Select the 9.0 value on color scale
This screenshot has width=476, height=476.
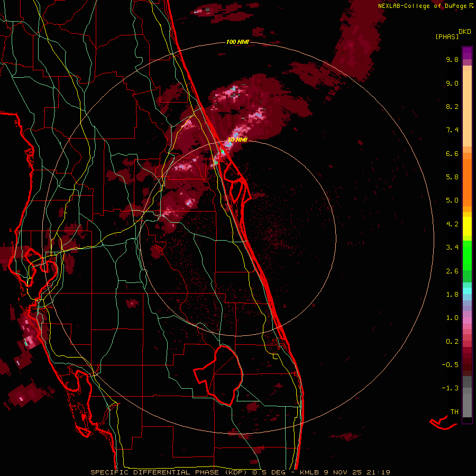pos(452,83)
